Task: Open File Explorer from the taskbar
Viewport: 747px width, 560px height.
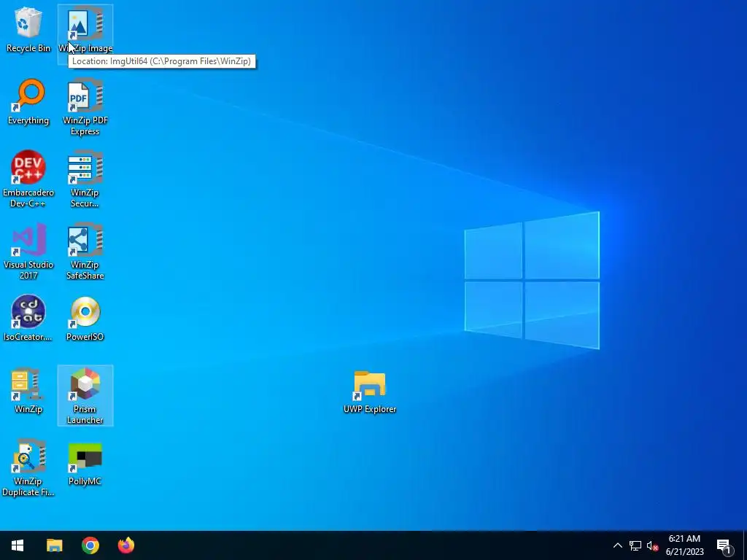Action: pyautogui.click(x=54, y=545)
